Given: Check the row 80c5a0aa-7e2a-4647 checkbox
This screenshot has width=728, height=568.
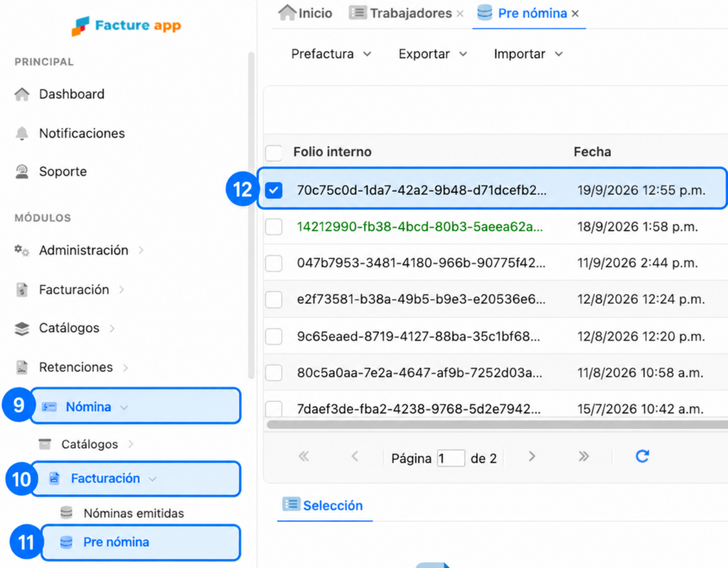Looking at the screenshot, I should 274,373.
